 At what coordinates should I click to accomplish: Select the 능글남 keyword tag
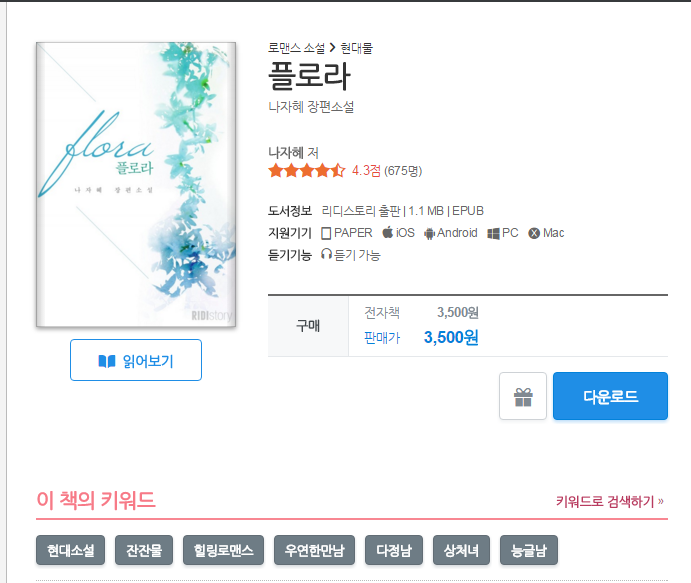tap(529, 550)
